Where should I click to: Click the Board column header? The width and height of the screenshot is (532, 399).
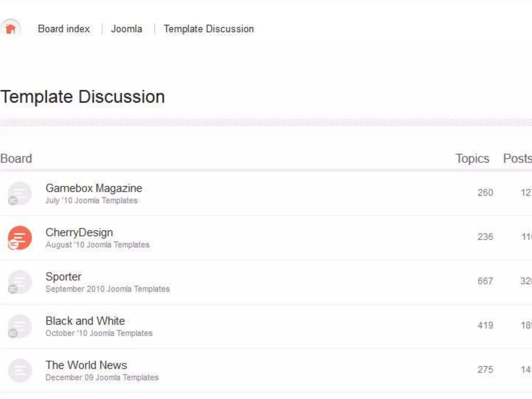[16, 158]
